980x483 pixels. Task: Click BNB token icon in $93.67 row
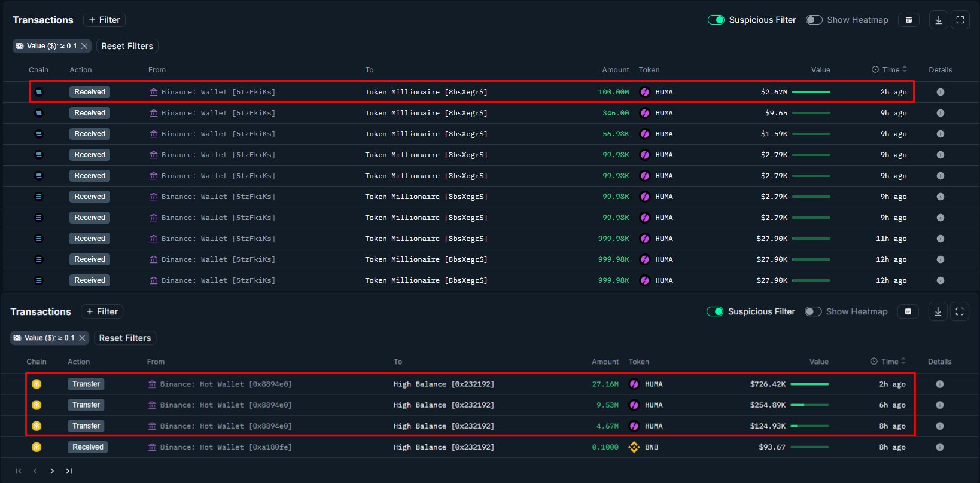[634, 447]
